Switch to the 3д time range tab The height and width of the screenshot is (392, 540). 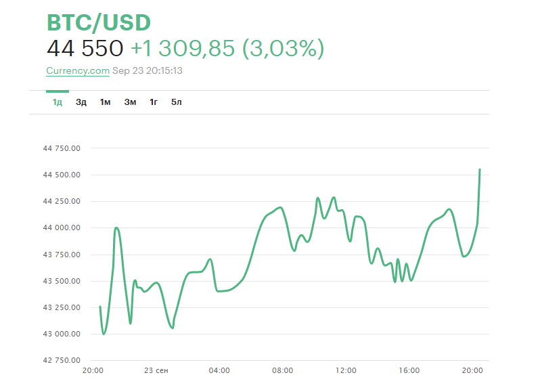[x=81, y=102]
